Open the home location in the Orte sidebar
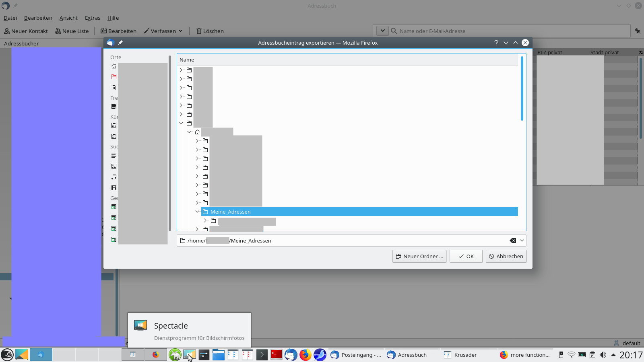This screenshot has height=362, width=644. click(114, 66)
